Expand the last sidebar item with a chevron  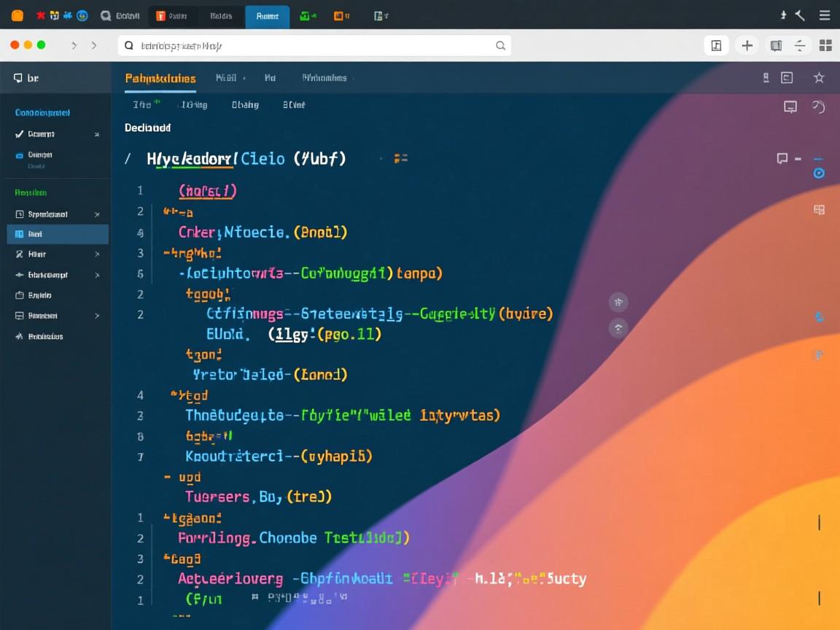pos(97,316)
